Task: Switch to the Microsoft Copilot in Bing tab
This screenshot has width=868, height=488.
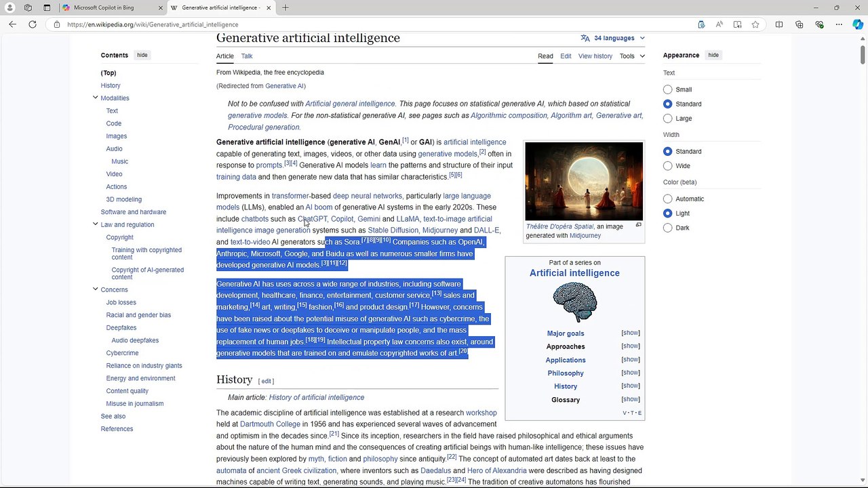Action: click(103, 7)
